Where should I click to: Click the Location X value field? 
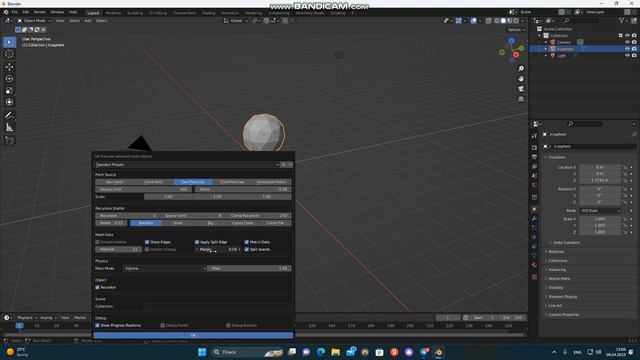(600, 167)
